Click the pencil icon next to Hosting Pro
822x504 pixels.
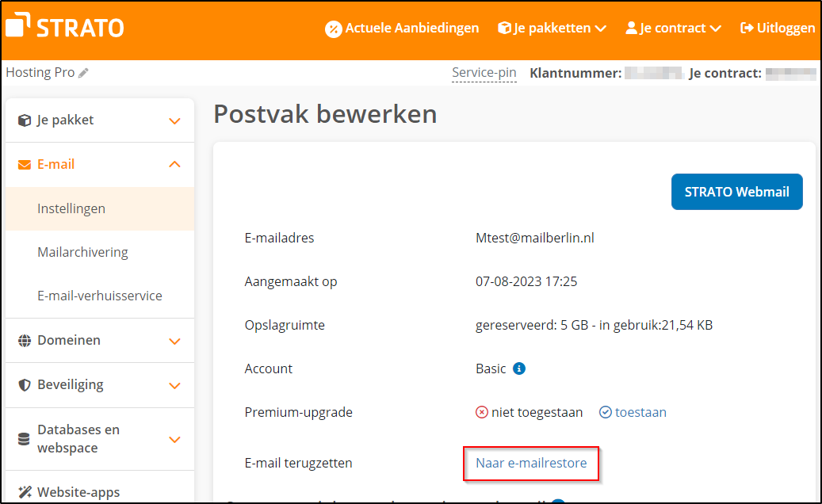(84, 72)
